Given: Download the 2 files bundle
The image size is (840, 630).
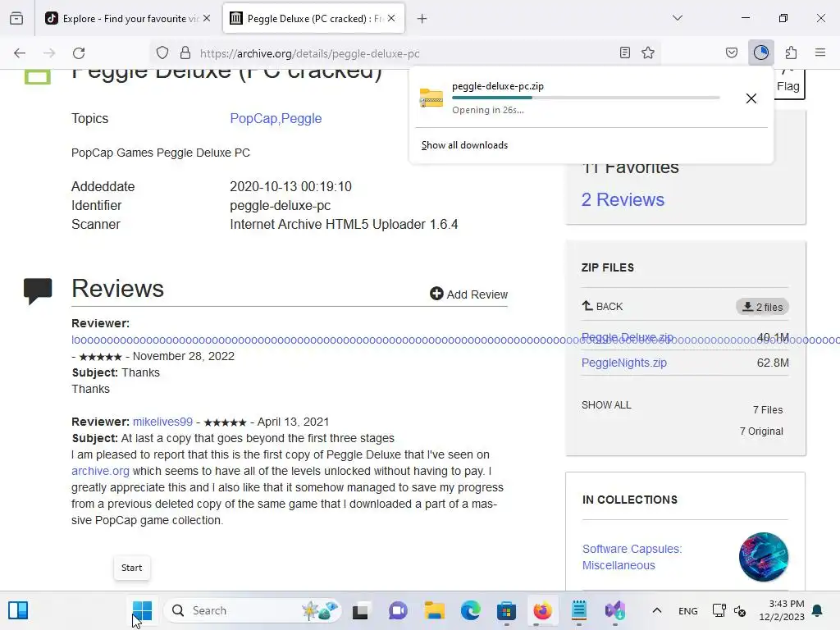Looking at the screenshot, I should tap(762, 307).
